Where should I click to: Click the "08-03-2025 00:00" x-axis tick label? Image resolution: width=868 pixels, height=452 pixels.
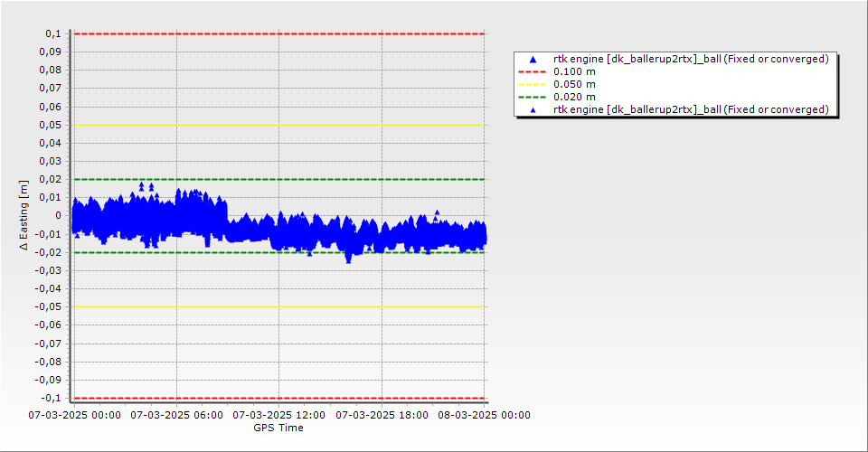pos(484,415)
